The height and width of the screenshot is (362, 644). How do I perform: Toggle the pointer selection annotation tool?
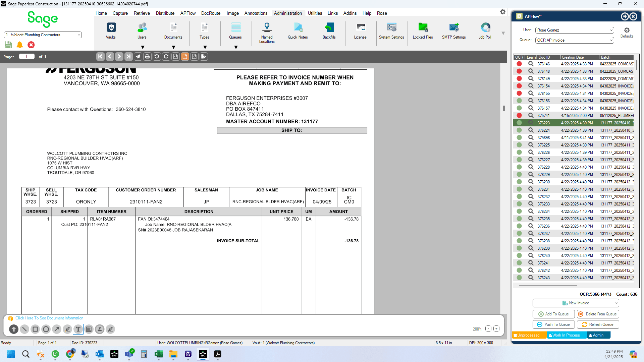click(x=14, y=329)
